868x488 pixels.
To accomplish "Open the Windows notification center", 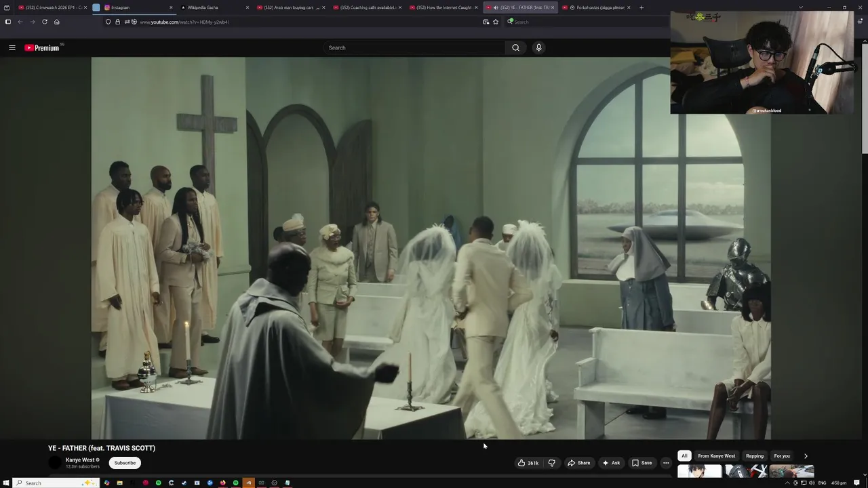I will click(x=857, y=483).
